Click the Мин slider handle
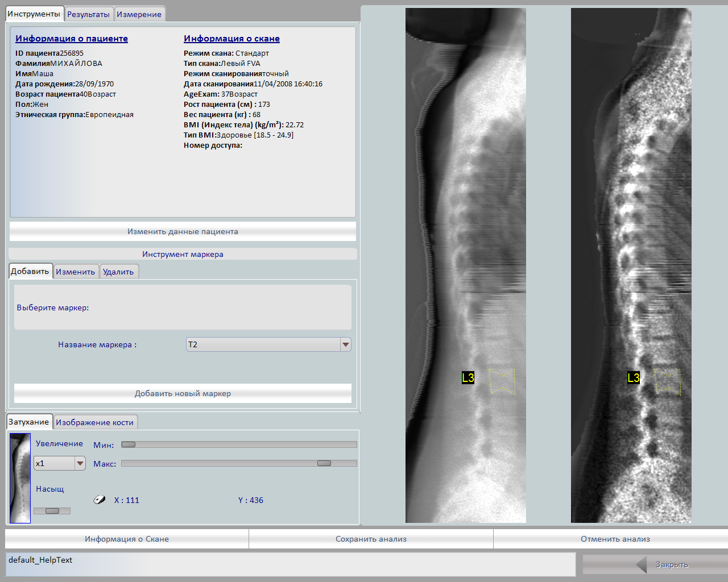Viewport: 728px width, 582px height. tap(129, 444)
